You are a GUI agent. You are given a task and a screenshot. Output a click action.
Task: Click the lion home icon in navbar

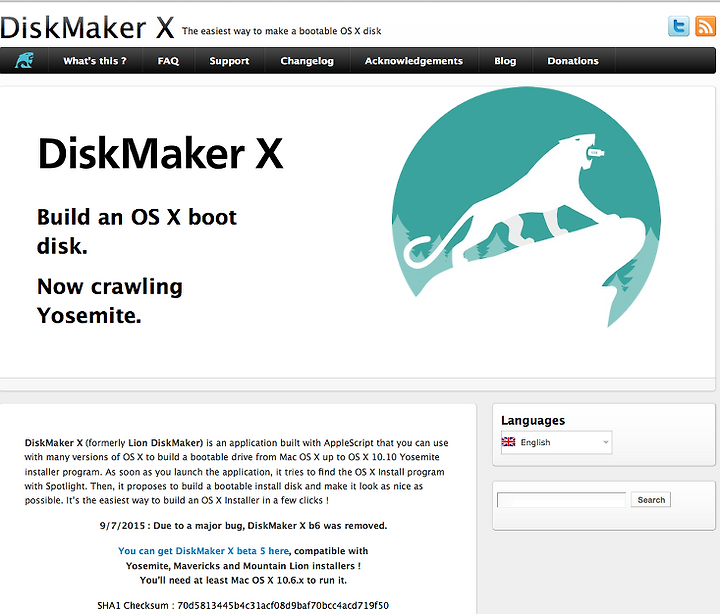click(x=24, y=60)
